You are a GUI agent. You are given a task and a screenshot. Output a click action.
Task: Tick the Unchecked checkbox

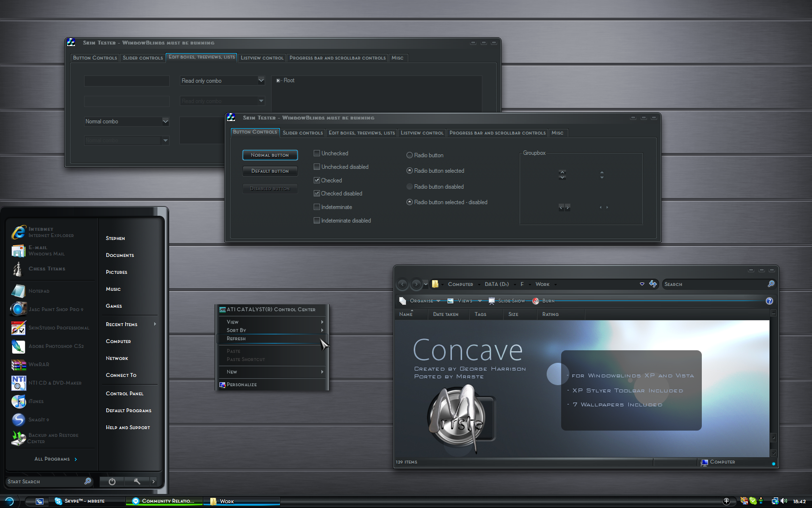tap(317, 153)
